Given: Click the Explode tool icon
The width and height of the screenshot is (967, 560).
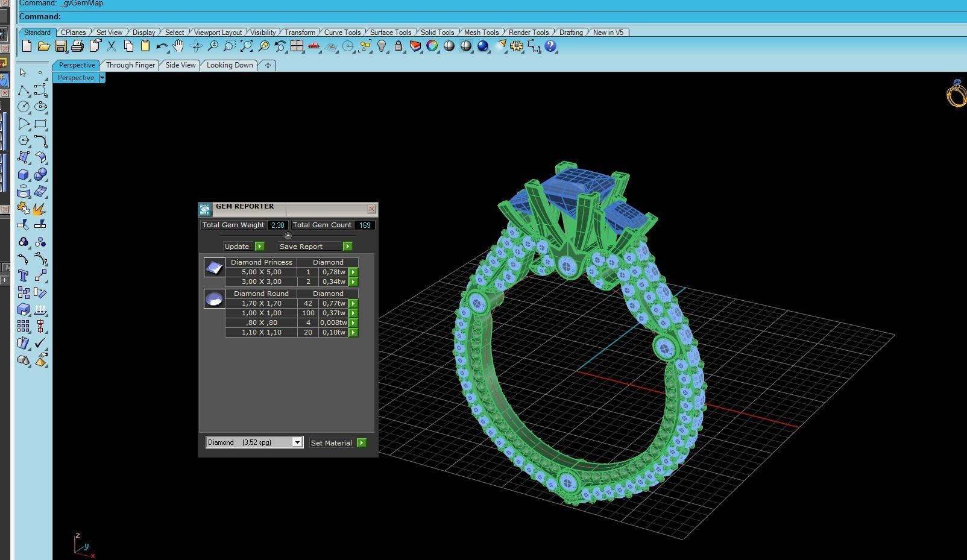Looking at the screenshot, I should click(x=40, y=209).
